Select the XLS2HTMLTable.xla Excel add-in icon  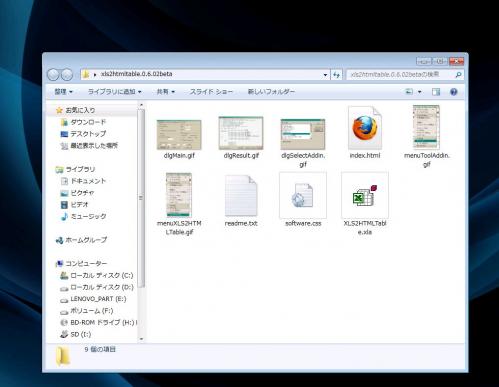tap(365, 195)
